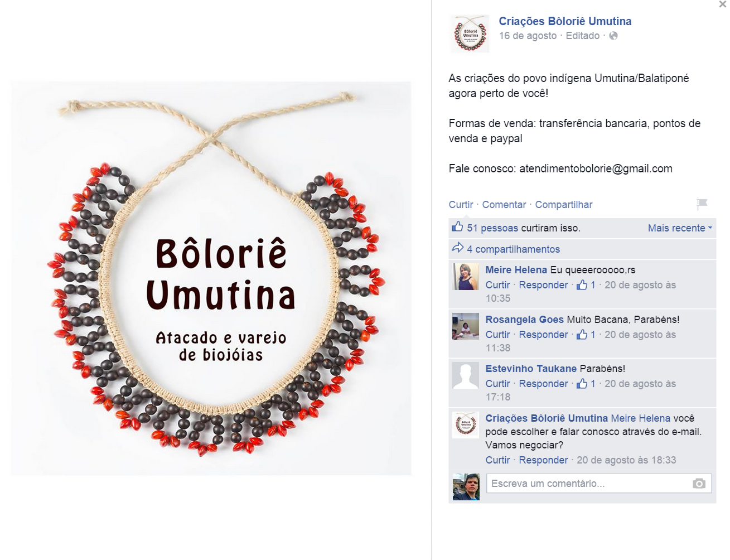Click the globe public privacy icon
Image resolution: width=730 pixels, height=560 pixels.
613,36
